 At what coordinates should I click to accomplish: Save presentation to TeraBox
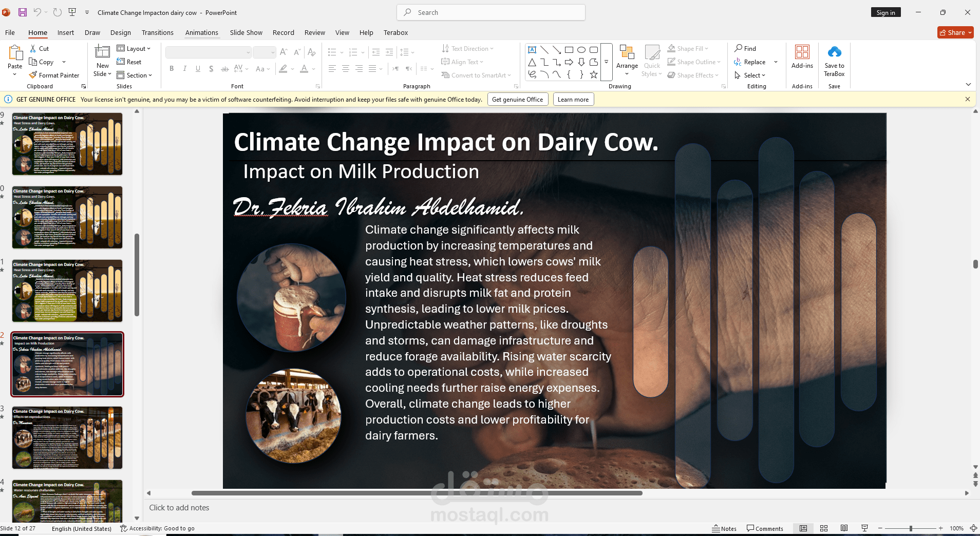834,61
